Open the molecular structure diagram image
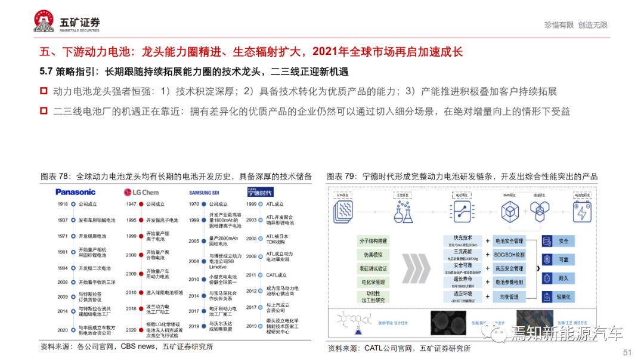The image size is (644, 362). click(x=354, y=323)
